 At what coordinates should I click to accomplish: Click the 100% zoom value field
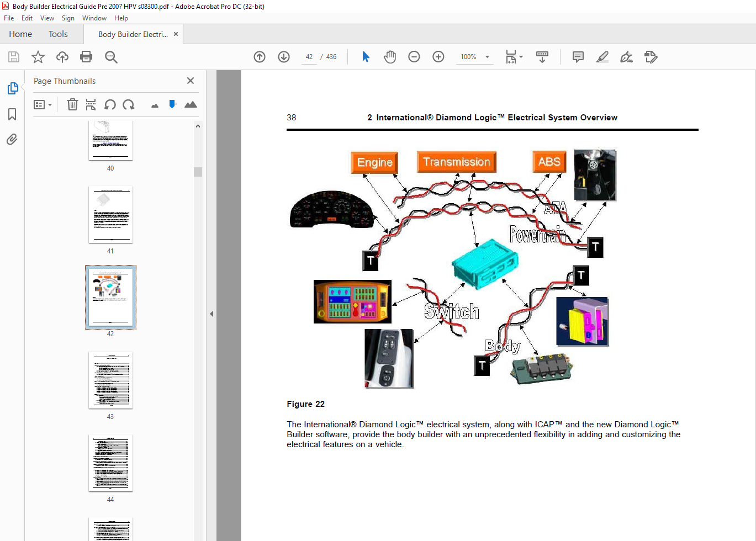click(468, 57)
